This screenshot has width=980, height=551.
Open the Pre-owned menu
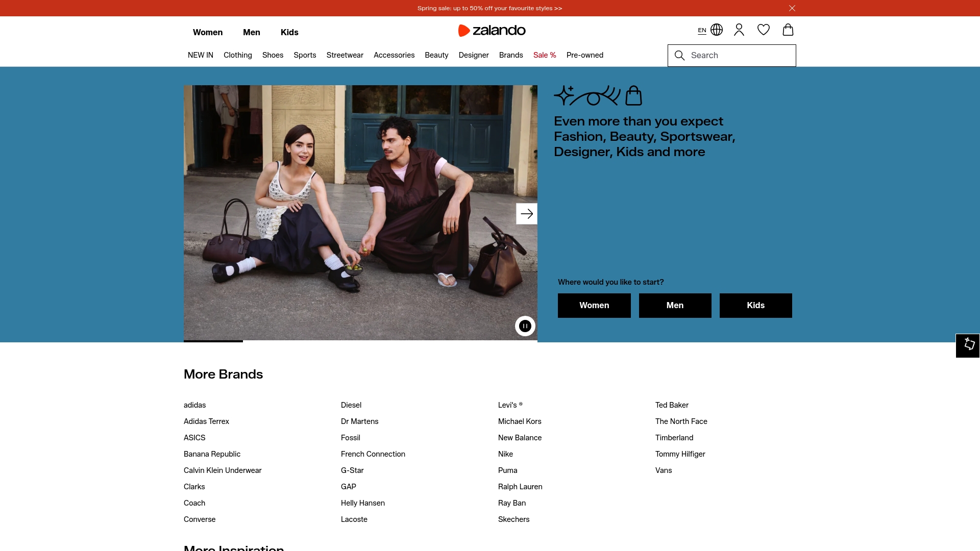(585, 55)
